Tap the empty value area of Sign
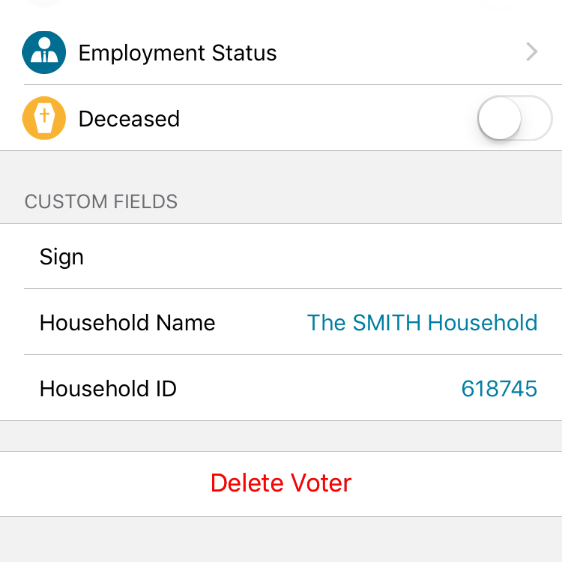The image size is (562, 562). (323, 256)
